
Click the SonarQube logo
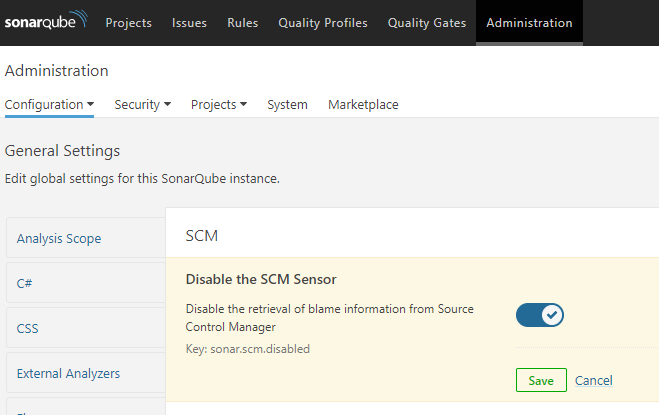(x=46, y=22)
